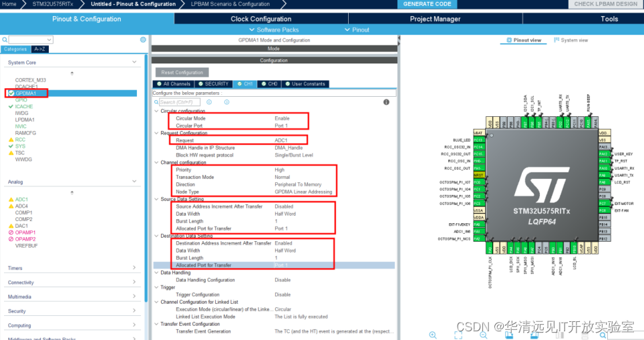The height and width of the screenshot is (340, 644).
Task: Zoom in on the chip pinout
Action: coord(433,335)
